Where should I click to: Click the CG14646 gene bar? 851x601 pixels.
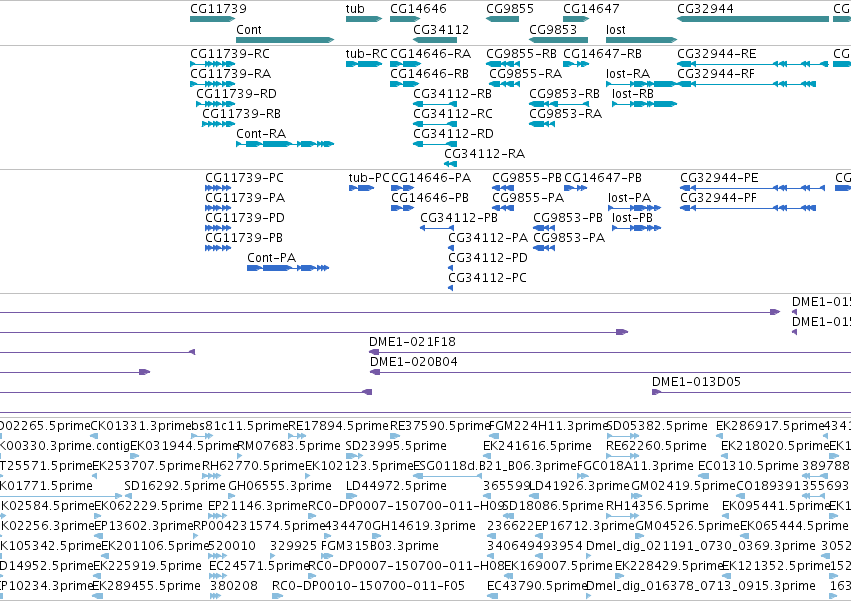point(405,19)
